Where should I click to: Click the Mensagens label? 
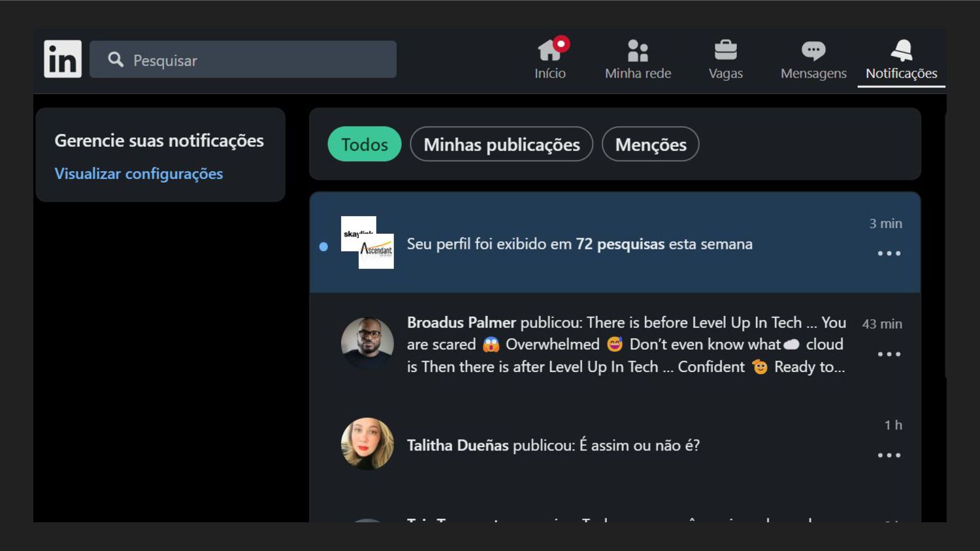[x=813, y=73]
